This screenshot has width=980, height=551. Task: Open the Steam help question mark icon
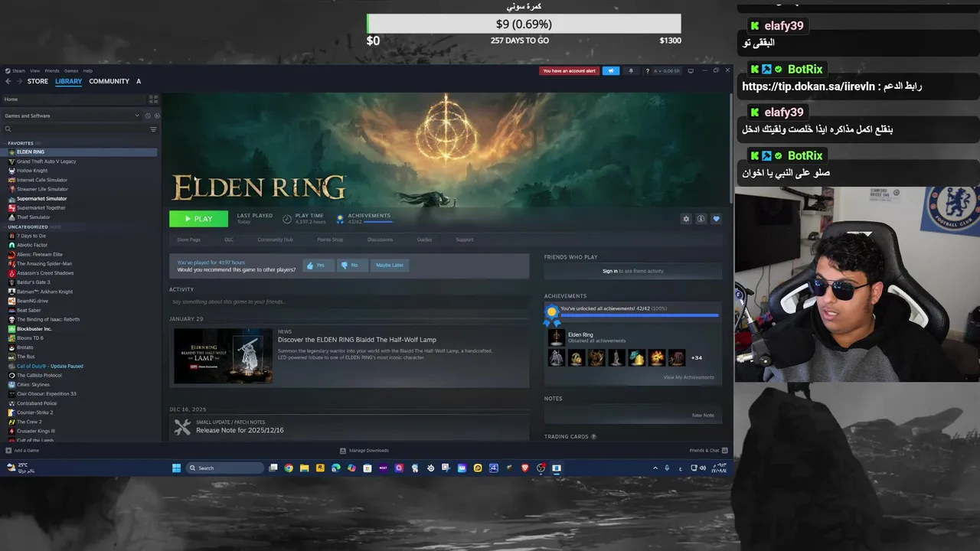click(647, 71)
